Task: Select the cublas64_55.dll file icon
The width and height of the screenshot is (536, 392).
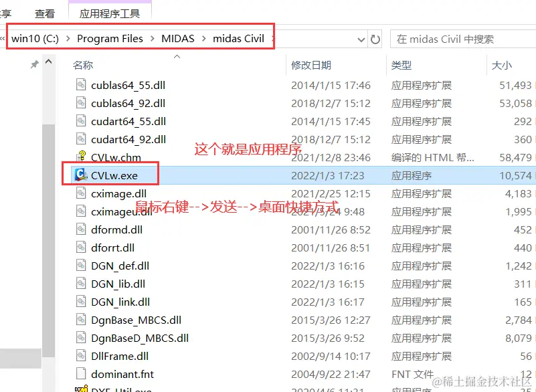Action: tap(81, 84)
